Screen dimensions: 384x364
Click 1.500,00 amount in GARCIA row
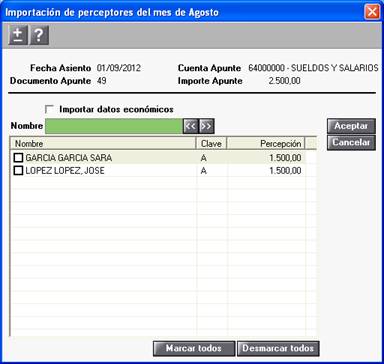coord(285,158)
